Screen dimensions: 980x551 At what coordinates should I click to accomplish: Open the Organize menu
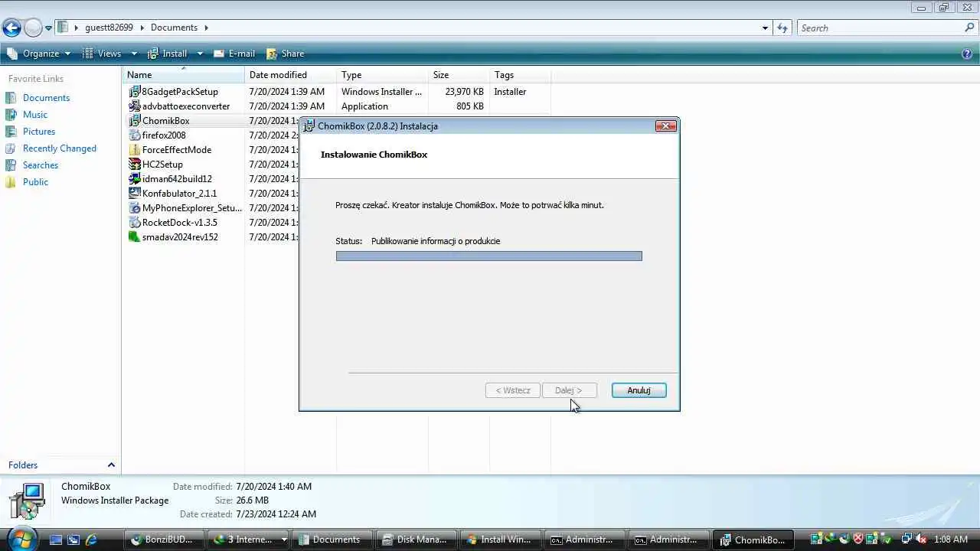[x=38, y=54]
